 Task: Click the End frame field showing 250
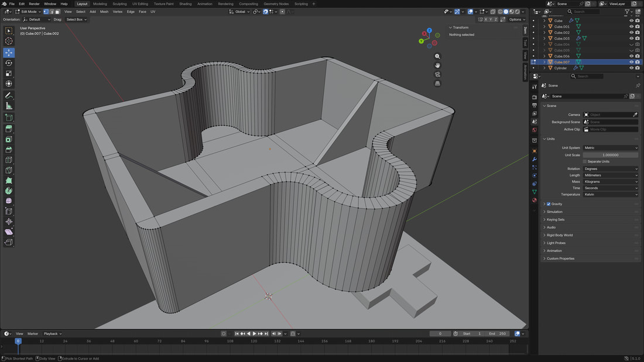point(498,334)
